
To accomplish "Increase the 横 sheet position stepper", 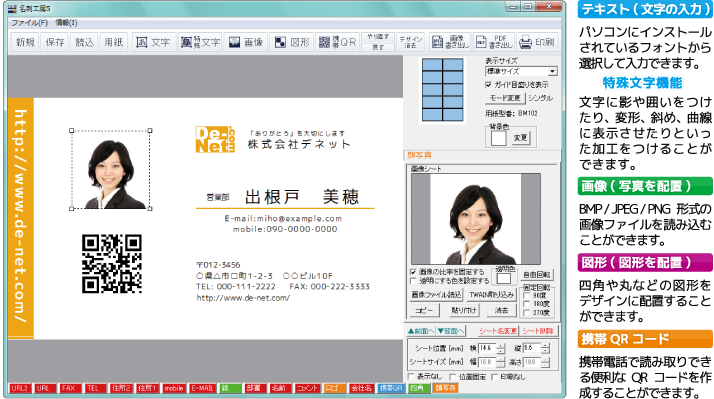I will pos(501,346).
